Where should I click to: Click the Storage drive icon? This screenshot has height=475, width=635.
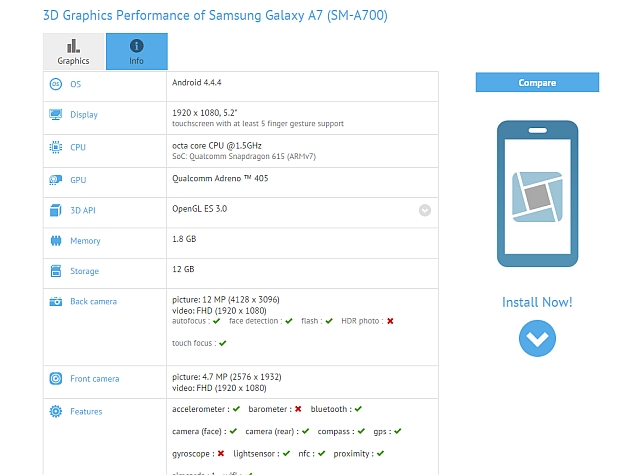coord(55,271)
